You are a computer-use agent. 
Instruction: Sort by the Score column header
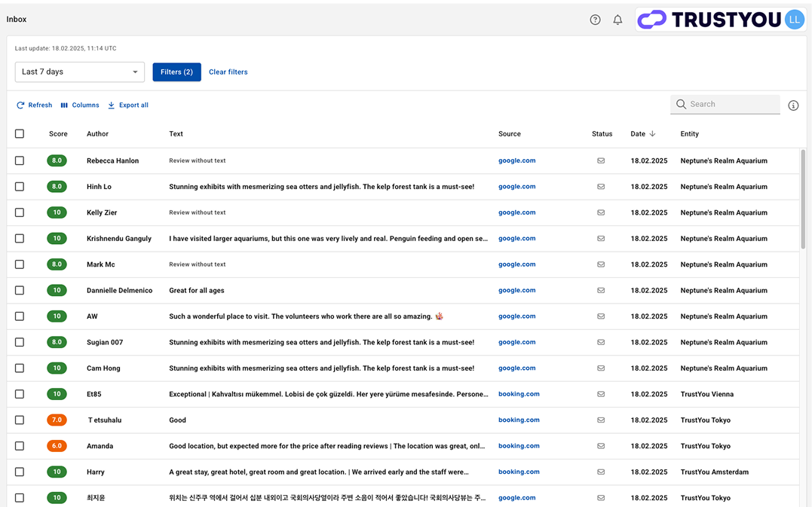pos(58,134)
